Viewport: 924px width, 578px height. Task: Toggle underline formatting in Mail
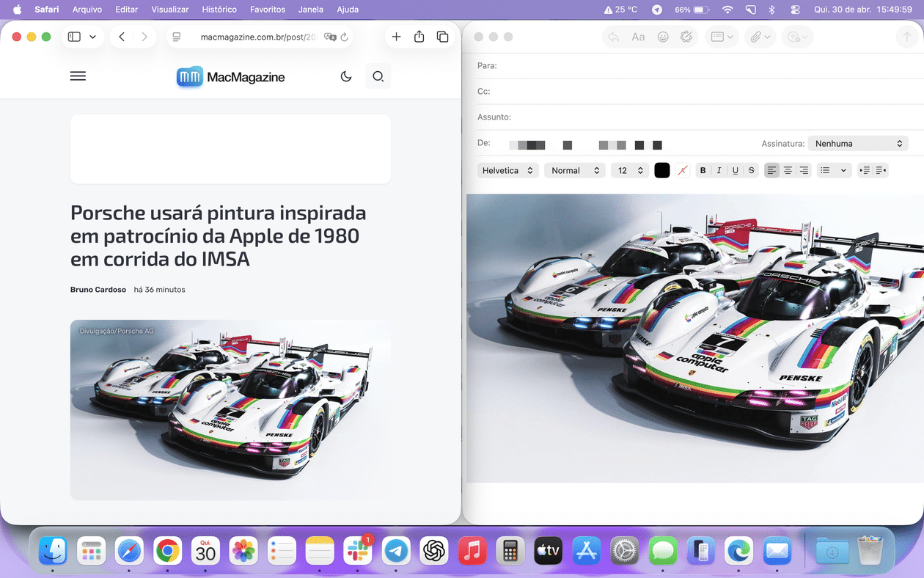coord(735,170)
